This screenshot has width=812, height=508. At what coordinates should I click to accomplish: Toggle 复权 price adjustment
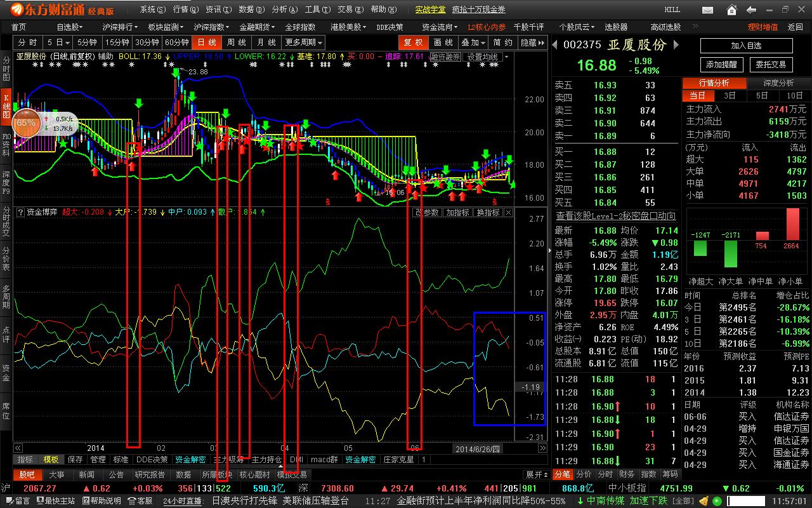pos(413,43)
